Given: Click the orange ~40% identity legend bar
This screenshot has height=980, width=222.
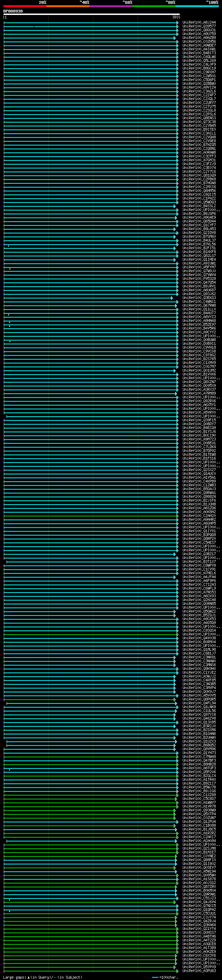Looking at the screenshot, I should 68,6.
